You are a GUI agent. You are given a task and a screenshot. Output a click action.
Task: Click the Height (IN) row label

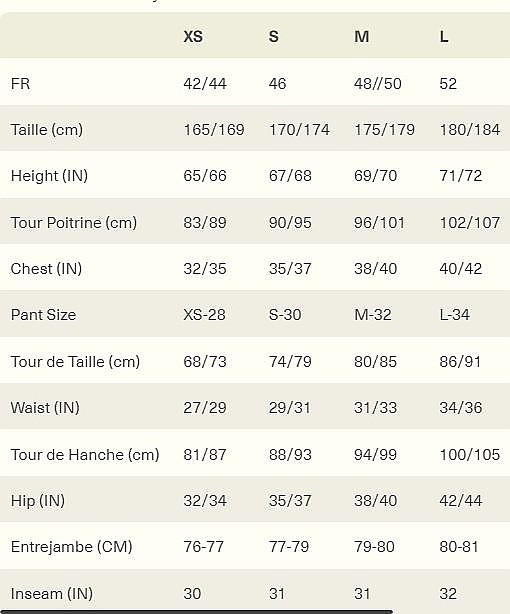click(49, 176)
